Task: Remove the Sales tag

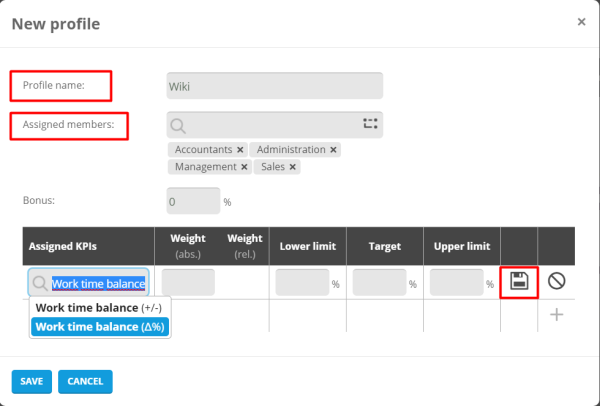Action: tap(293, 167)
